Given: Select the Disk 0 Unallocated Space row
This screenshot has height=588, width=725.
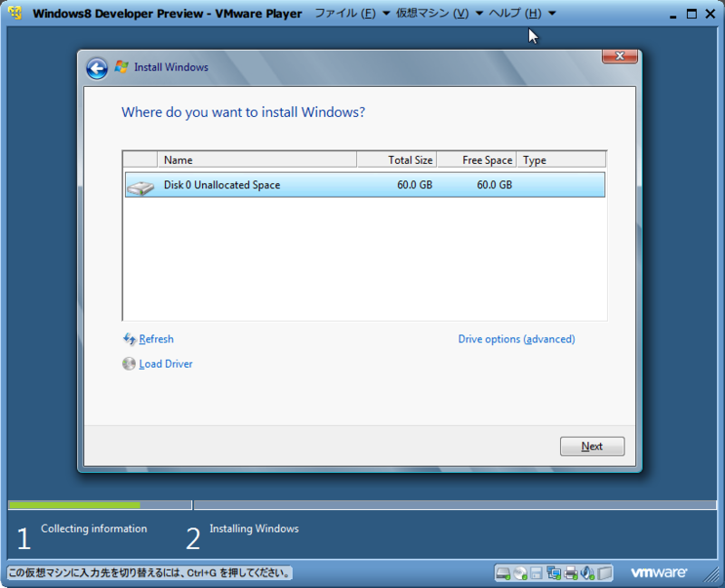Looking at the screenshot, I should [x=365, y=185].
